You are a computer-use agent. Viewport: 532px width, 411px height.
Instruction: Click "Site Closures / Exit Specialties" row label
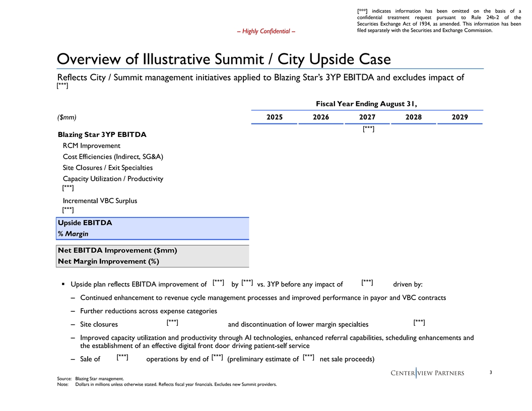(107, 168)
